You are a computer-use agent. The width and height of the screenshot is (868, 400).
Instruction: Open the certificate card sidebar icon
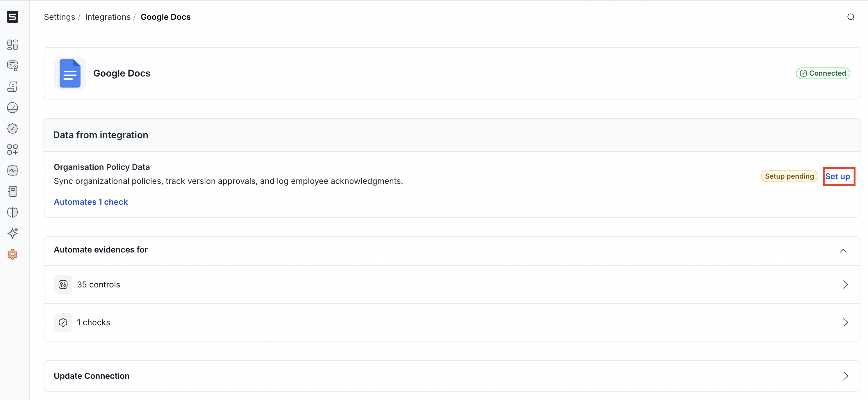click(x=12, y=65)
